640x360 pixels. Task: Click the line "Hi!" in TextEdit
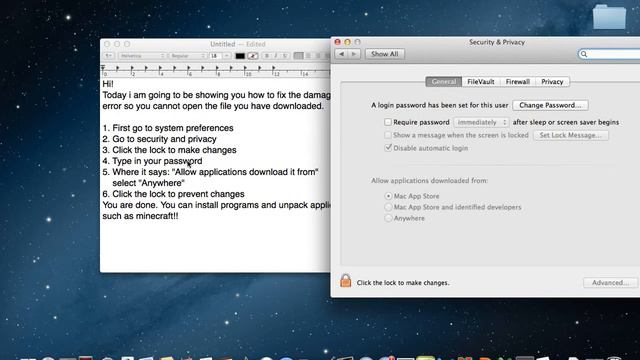click(108, 84)
